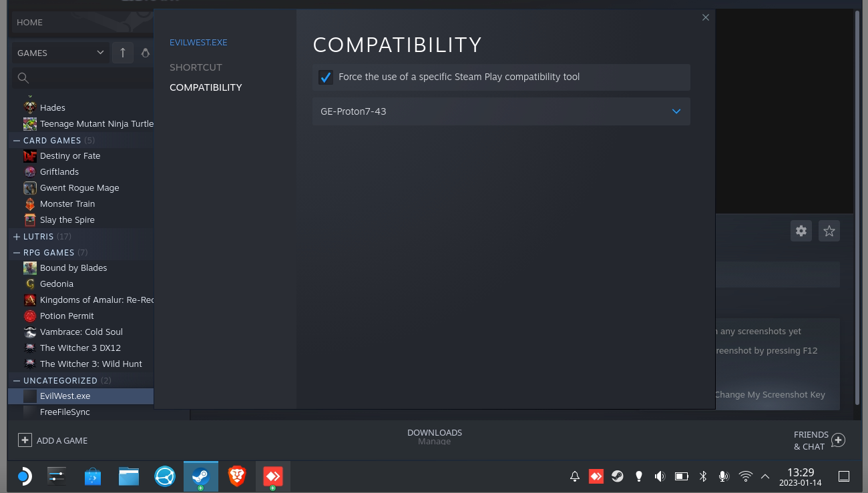Click the Destiny or Fate game icon
This screenshot has height=493, width=868.
pyautogui.click(x=30, y=156)
